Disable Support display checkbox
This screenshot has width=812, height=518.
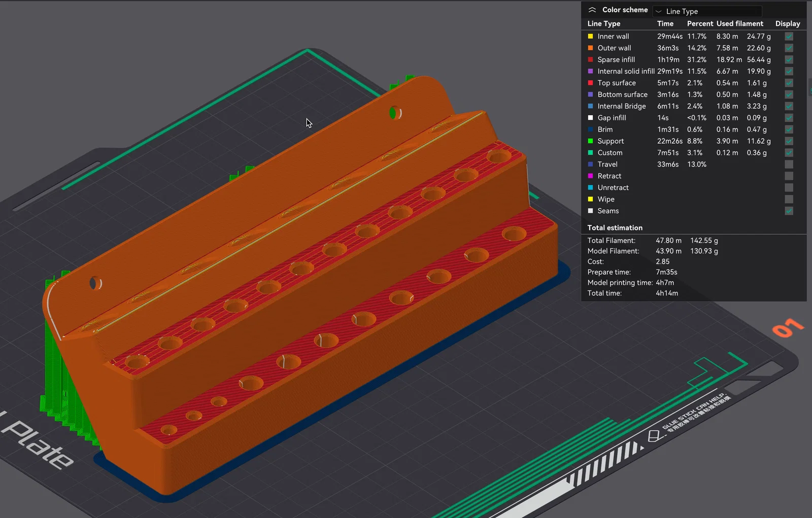(789, 142)
